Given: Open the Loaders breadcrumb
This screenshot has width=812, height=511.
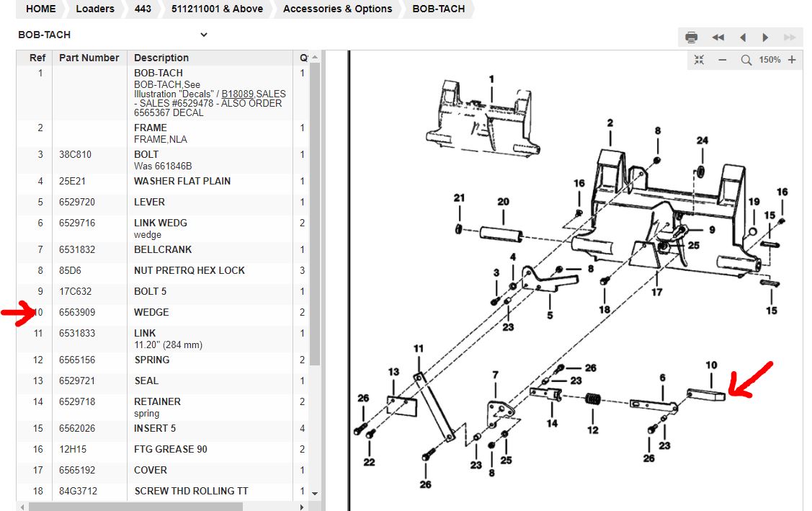Looking at the screenshot, I should pyautogui.click(x=95, y=9).
